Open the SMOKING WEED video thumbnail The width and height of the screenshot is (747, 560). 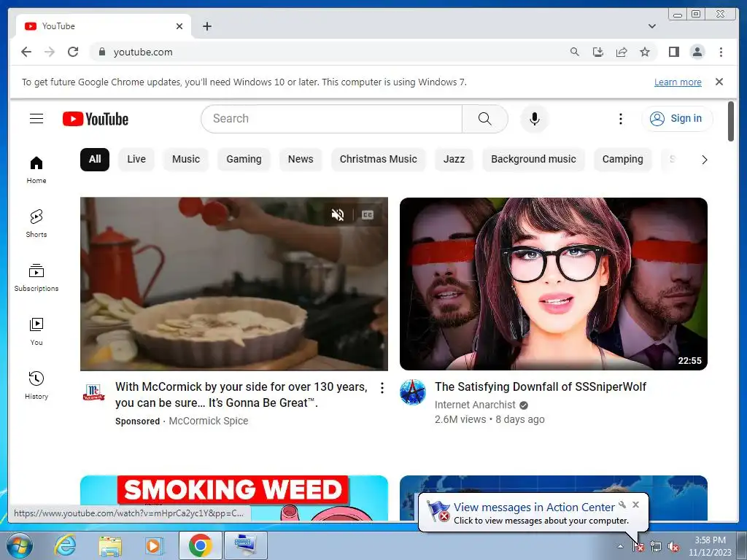click(x=234, y=498)
